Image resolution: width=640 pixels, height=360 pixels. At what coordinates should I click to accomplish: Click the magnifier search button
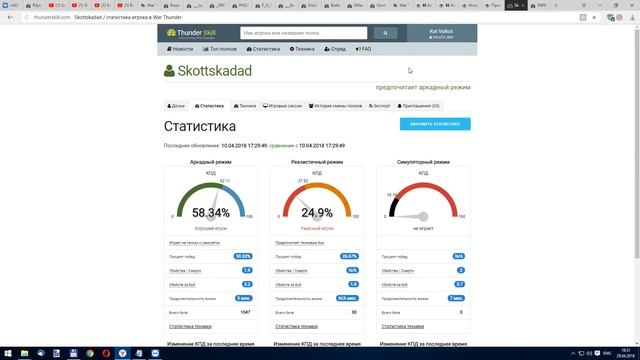click(x=385, y=33)
